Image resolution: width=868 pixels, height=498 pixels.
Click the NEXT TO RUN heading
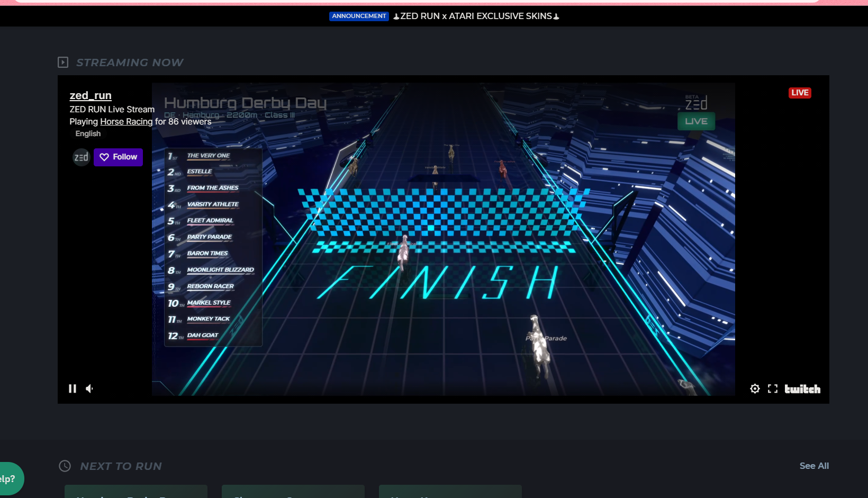pos(121,466)
